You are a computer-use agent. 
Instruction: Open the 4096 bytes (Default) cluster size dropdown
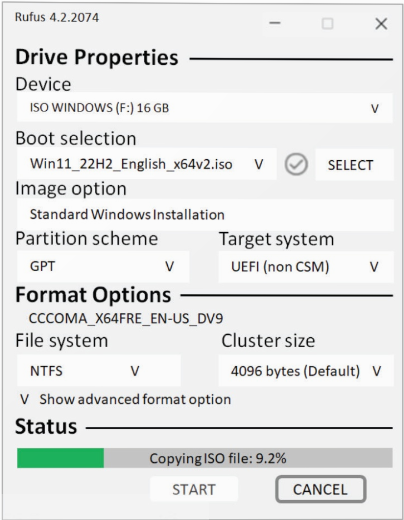pyautogui.click(x=306, y=371)
